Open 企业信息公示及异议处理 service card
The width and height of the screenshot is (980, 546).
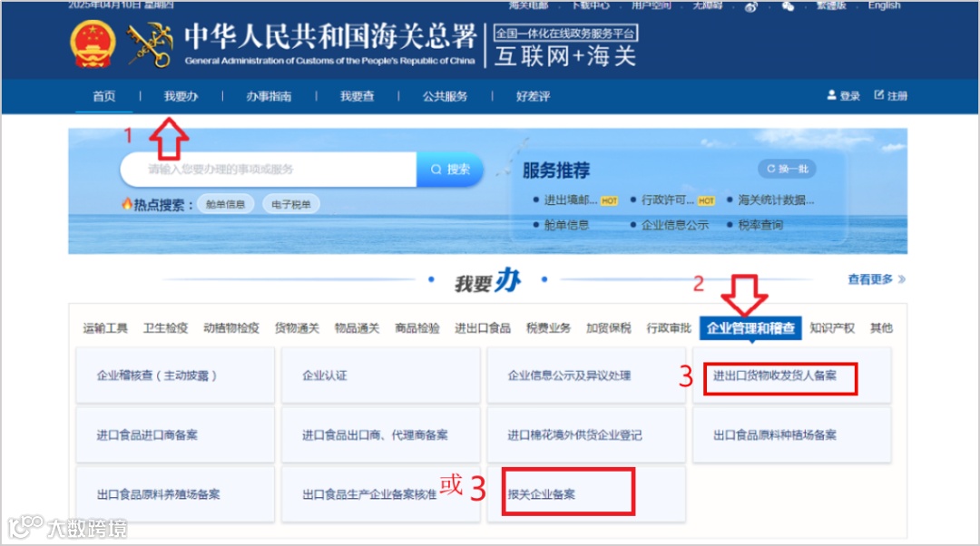pos(586,375)
